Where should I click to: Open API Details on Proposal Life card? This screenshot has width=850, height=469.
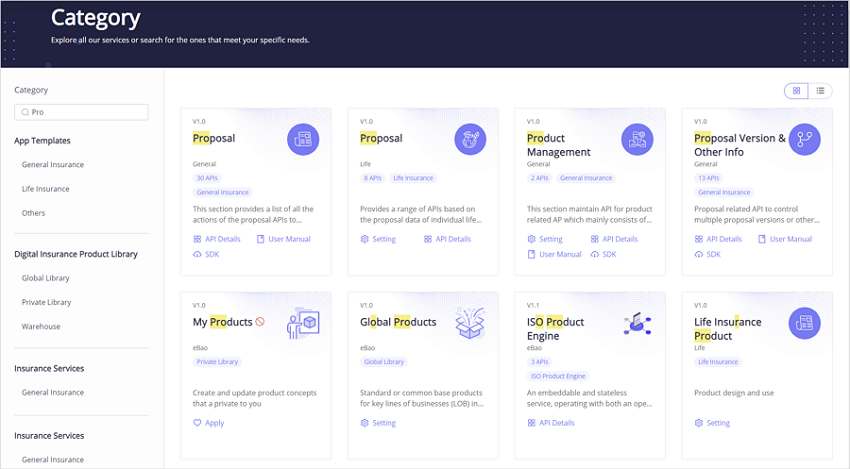(x=447, y=239)
